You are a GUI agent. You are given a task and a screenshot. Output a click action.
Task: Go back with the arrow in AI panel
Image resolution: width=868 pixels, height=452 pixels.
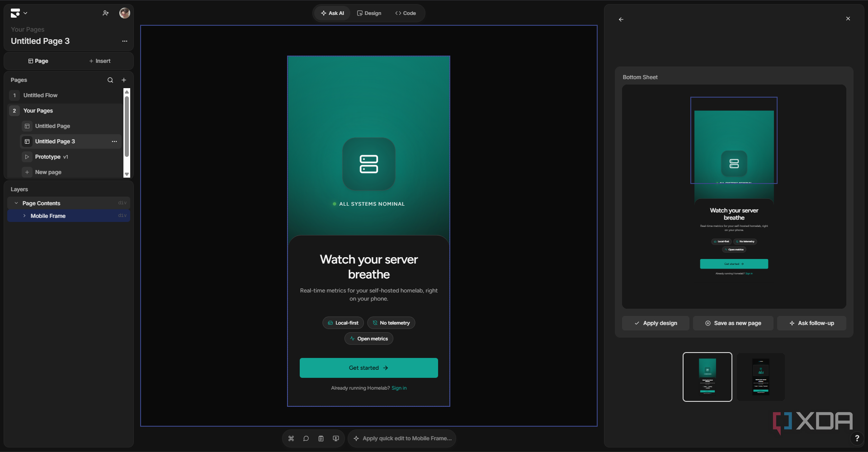621,19
